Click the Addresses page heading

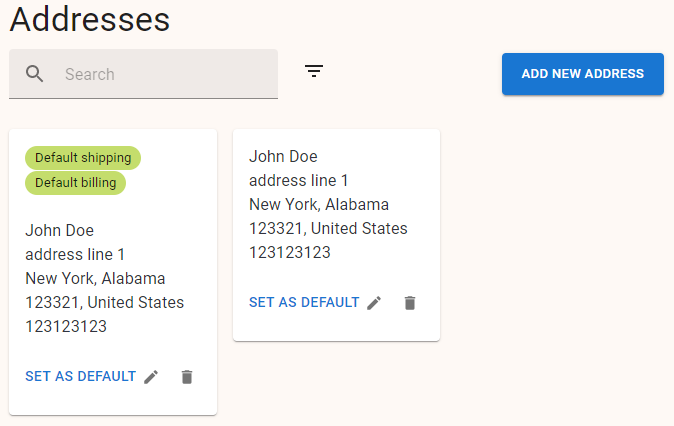click(x=90, y=19)
